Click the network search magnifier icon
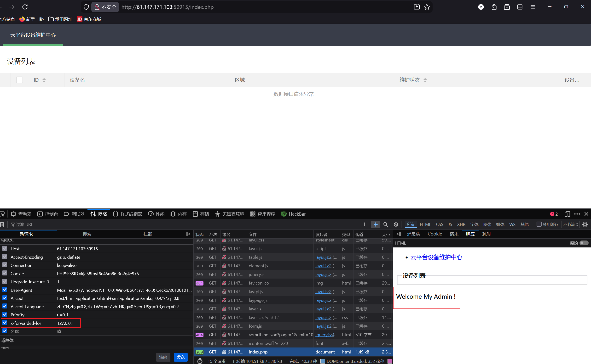 [386, 224]
